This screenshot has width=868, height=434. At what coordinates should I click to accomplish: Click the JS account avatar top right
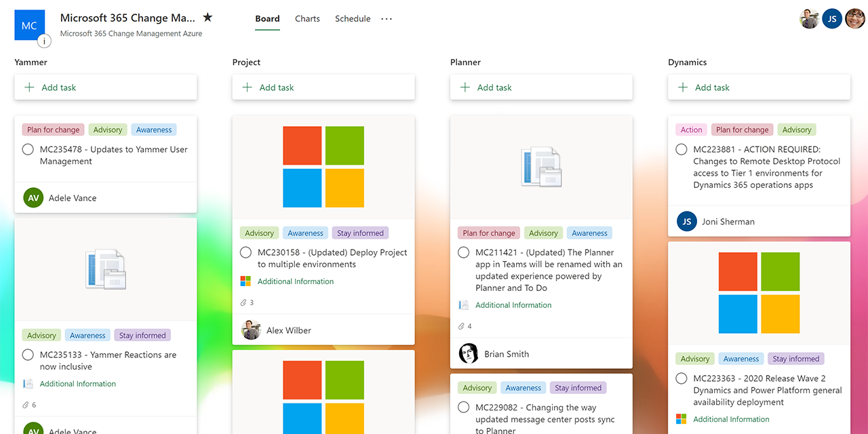click(x=832, y=18)
